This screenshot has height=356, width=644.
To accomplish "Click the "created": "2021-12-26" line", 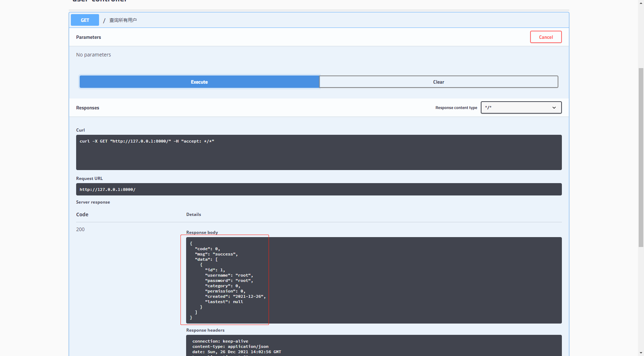I will click(x=235, y=297).
